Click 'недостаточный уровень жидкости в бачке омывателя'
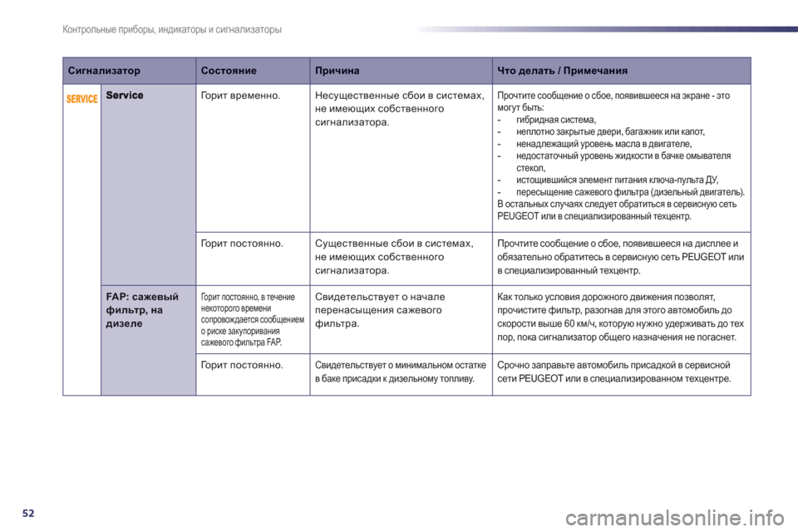 pos(623,162)
